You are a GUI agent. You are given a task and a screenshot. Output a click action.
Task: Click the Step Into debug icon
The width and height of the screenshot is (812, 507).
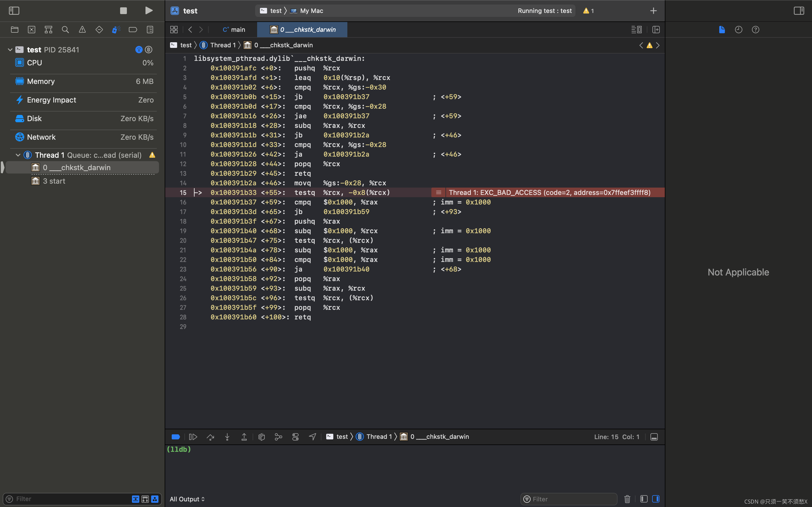(227, 437)
